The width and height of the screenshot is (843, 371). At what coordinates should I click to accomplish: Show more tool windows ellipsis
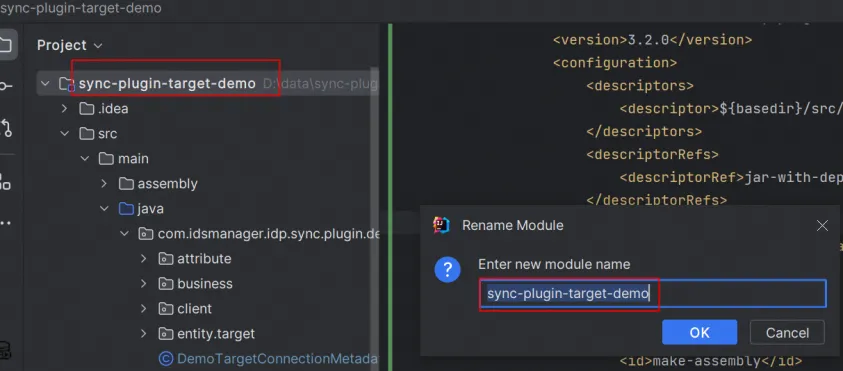5,223
